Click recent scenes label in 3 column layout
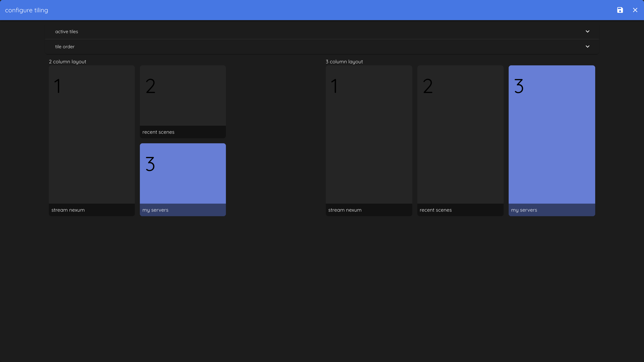Viewport: 644px width, 362px height. [x=435, y=210]
